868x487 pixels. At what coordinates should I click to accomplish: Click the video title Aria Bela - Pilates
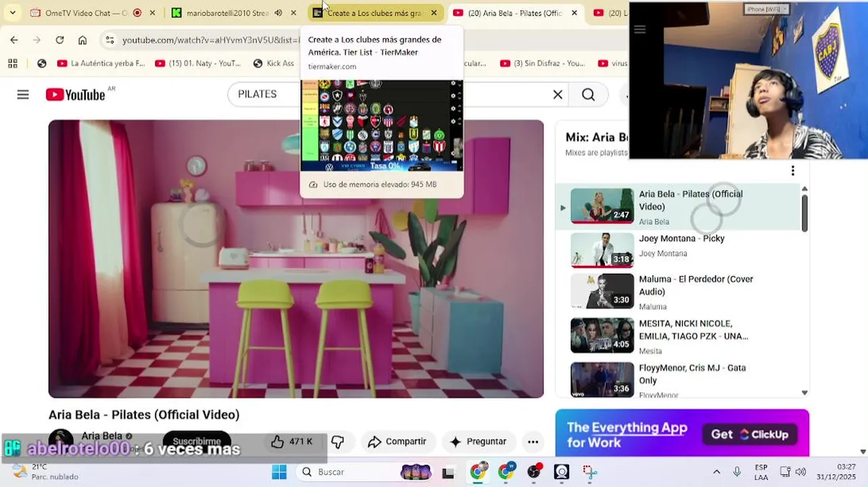point(144,415)
